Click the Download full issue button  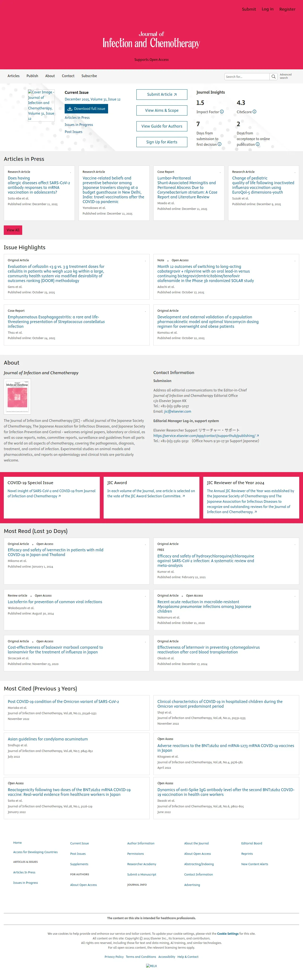[x=86, y=109]
